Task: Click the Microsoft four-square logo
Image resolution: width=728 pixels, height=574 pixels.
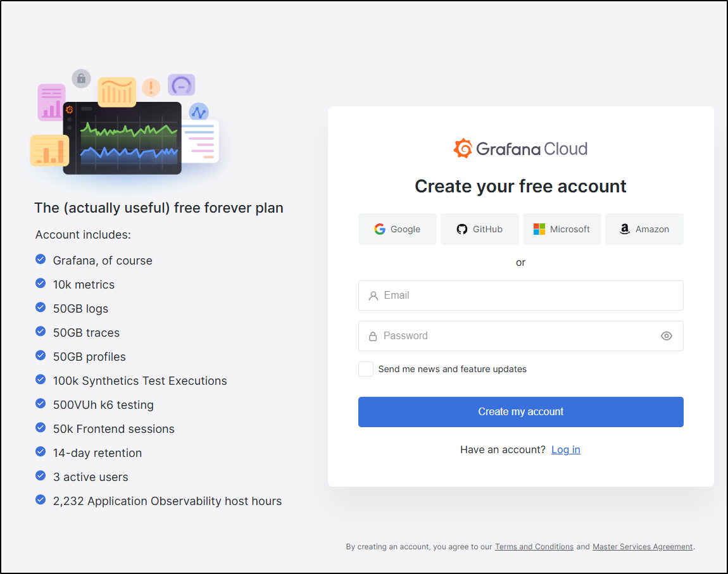Action: 539,229
